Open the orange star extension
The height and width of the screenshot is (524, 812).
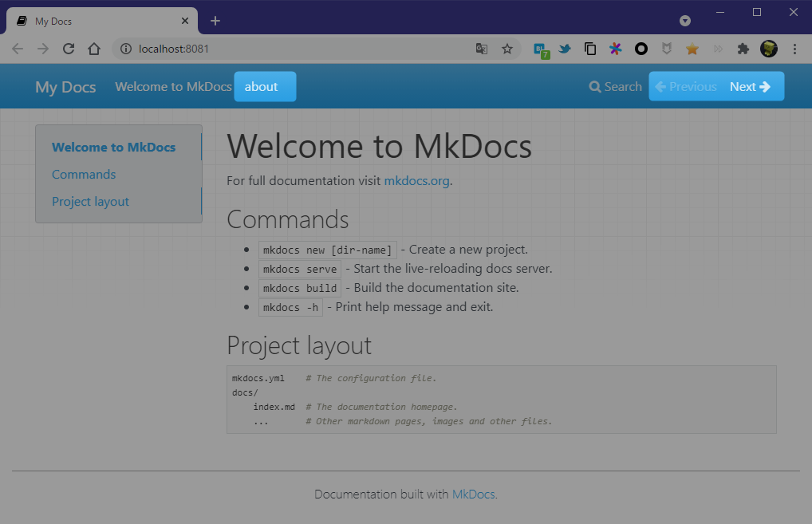692,49
